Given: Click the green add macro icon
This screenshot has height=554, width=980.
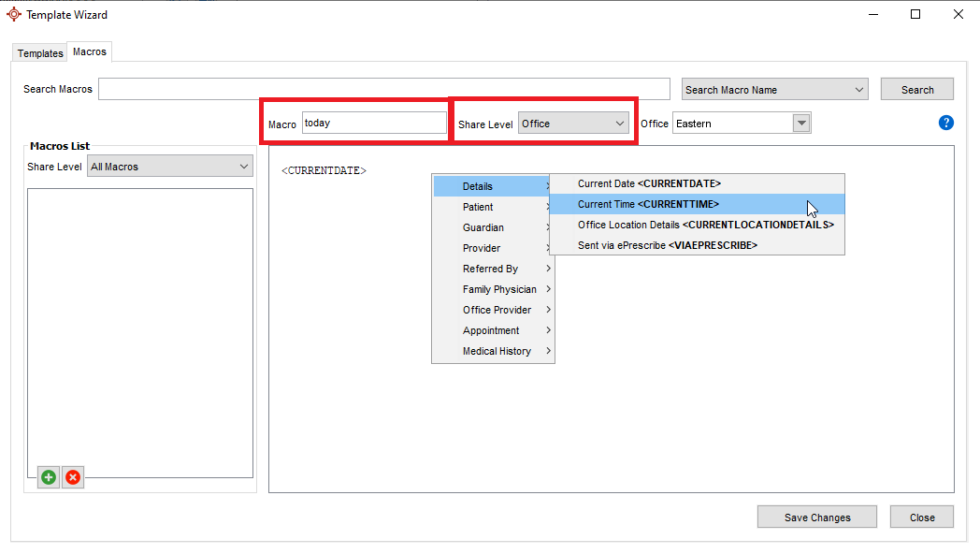Looking at the screenshot, I should [48, 477].
